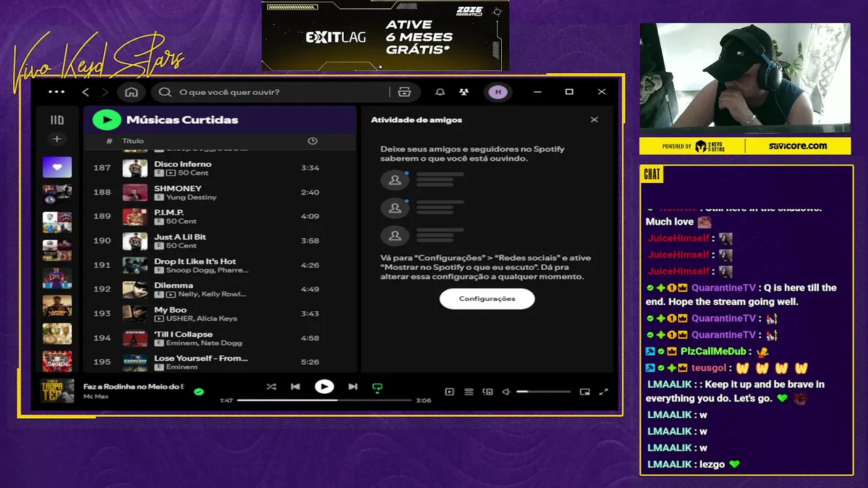This screenshot has width=868, height=488.
Task: Close the 'Atividade de amigos' panel
Action: 594,120
